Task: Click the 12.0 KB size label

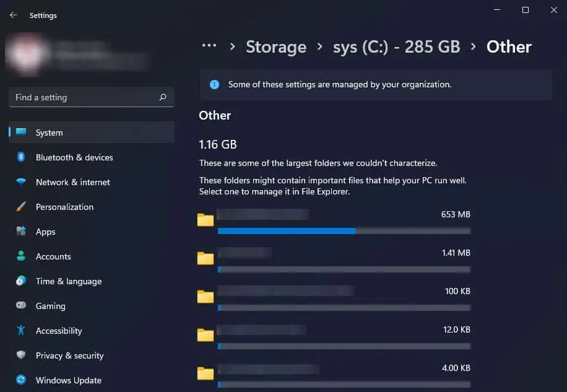Action: pyautogui.click(x=457, y=329)
